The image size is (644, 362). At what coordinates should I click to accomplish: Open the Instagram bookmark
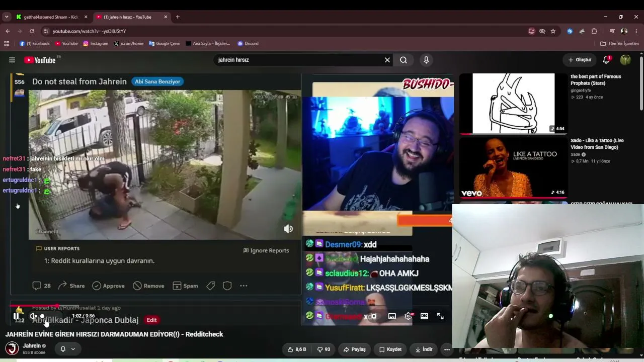96,44
